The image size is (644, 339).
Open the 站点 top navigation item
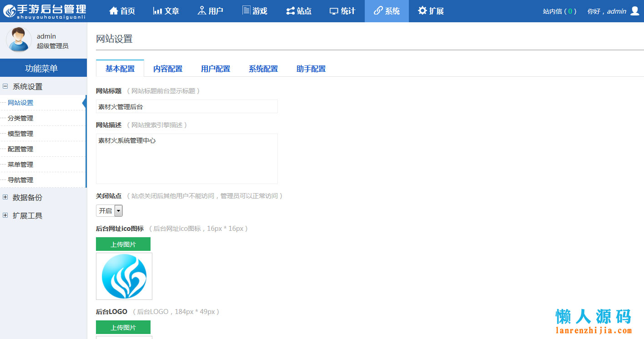[299, 11]
